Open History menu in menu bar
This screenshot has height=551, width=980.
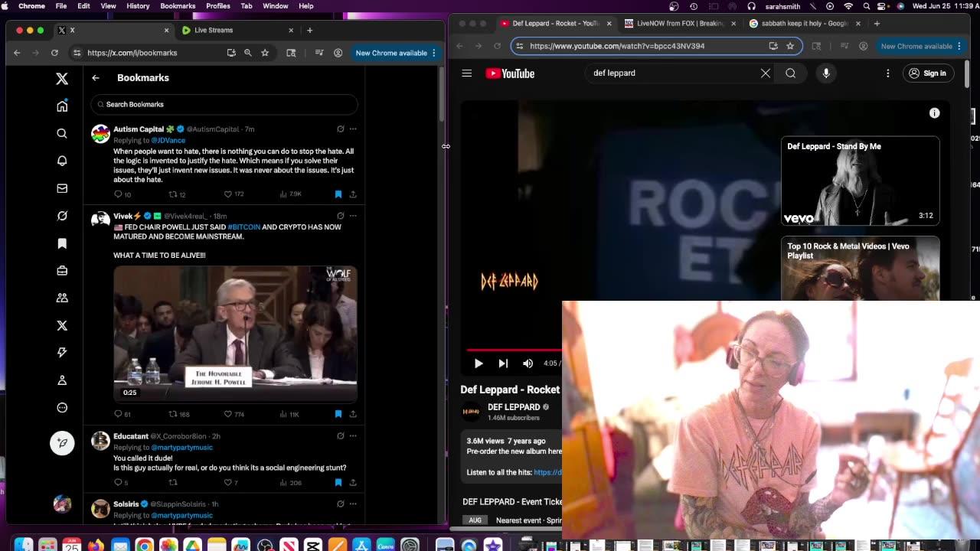[138, 6]
